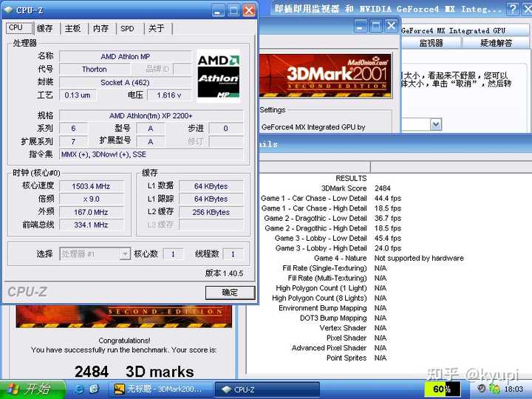
Task: Click the second system tray icon
Action: (494, 389)
